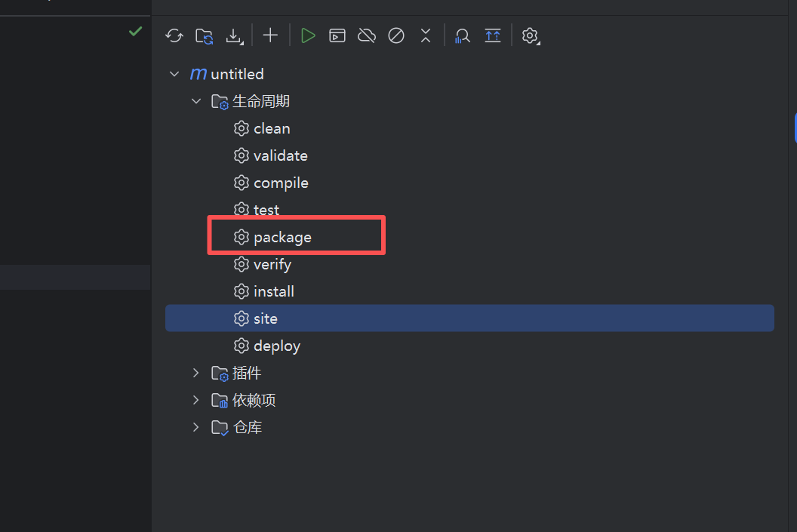Collapse the 生命周期 lifecycle folder
Image resolution: width=797 pixels, height=532 pixels.
coord(196,101)
